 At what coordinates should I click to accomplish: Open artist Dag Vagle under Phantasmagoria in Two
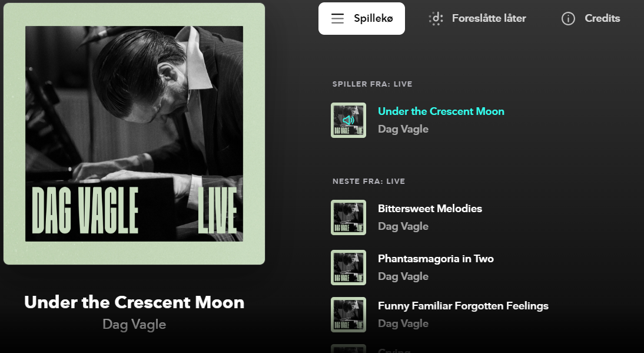403,276
